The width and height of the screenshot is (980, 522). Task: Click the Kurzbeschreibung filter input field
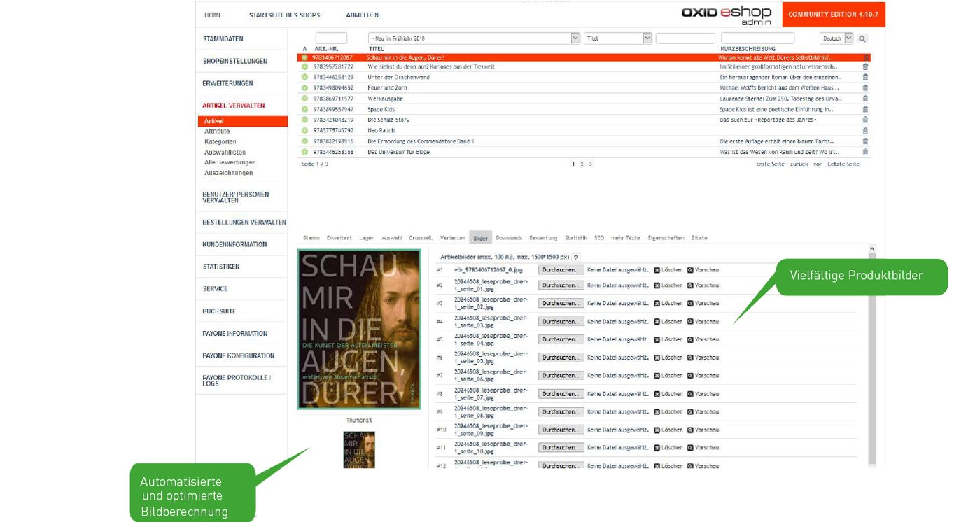click(758, 38)
